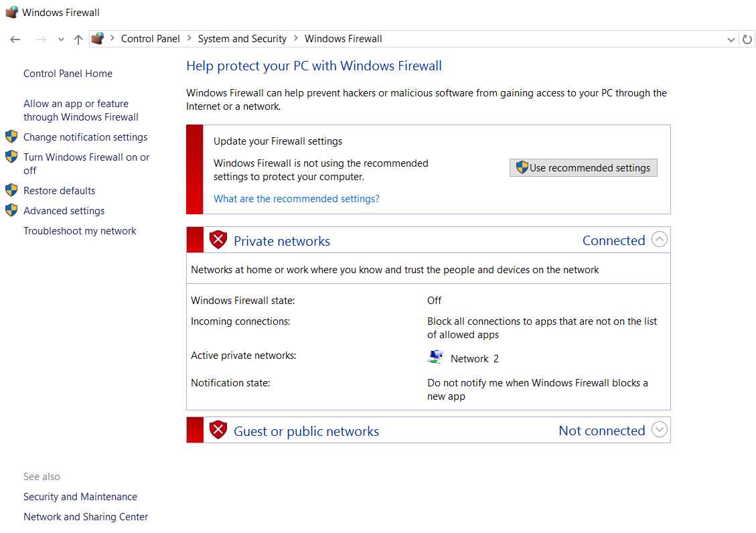Click the firewall icon in address bar

pyautogui.click(x=98, y=39)
